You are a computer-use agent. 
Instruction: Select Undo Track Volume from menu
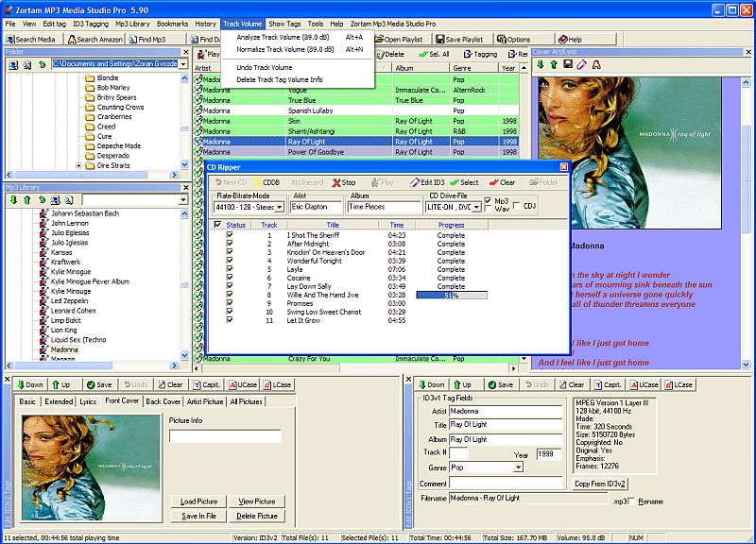tap(300, 67)
